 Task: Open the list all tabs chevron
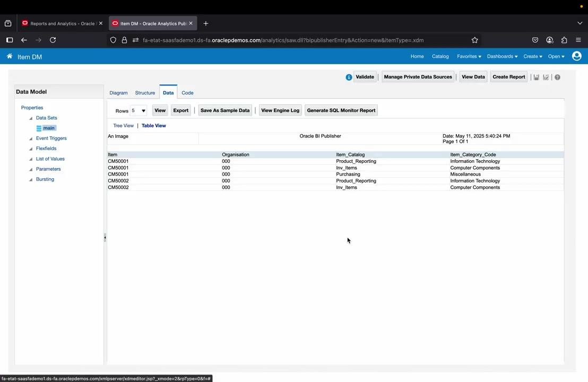pos(580,23)
